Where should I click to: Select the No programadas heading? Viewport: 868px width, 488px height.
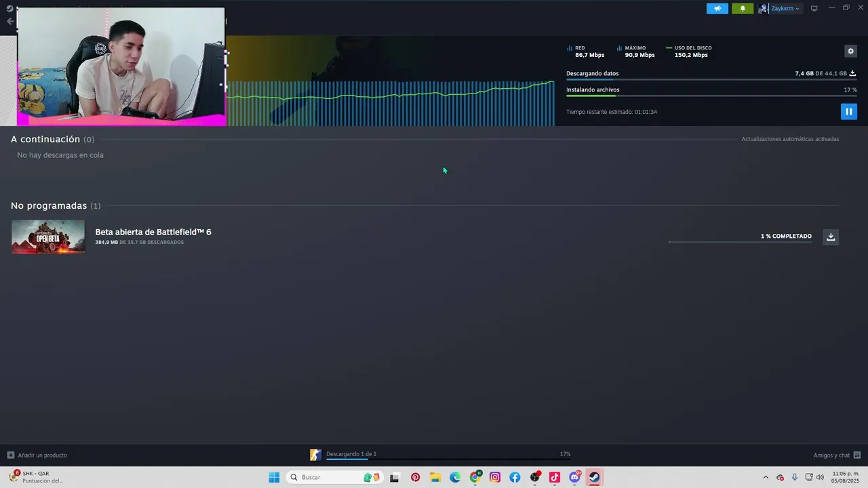click(x=49, y=205)
